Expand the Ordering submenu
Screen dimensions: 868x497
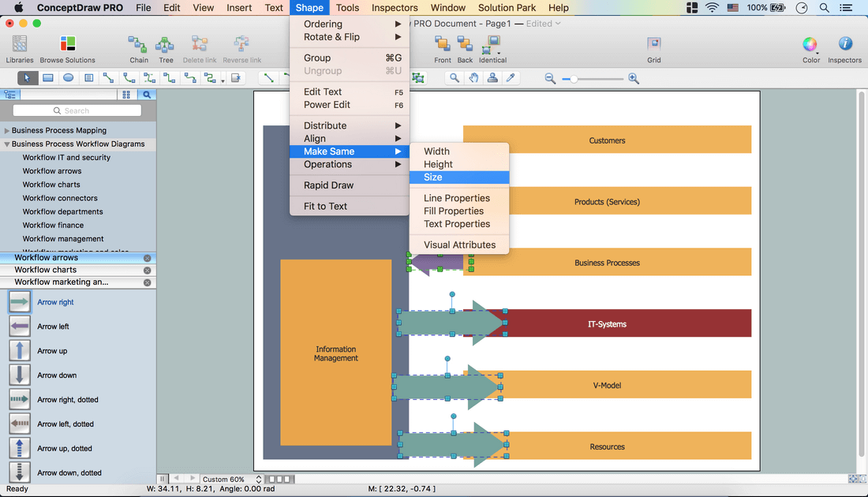coord(350,24)
